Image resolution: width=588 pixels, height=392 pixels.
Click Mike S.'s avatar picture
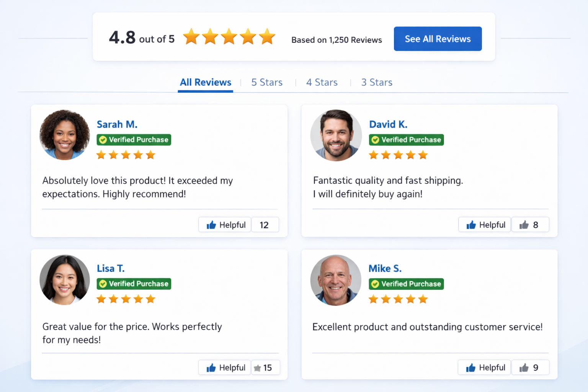coord(335,280)
